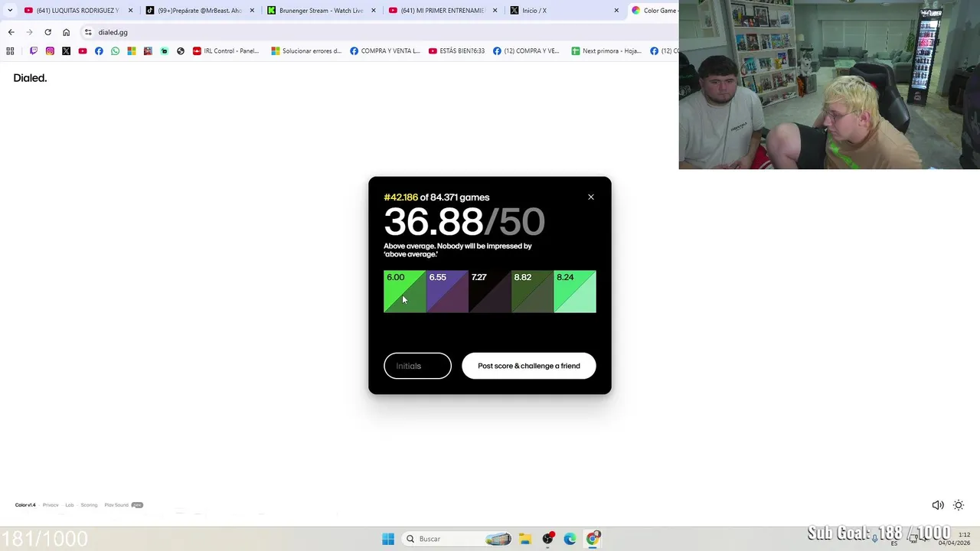Open the Next primora - Hoja bookmark
The width and height of the screenshot is (980, 551).
pyautogui.click(x=606, y=51)
